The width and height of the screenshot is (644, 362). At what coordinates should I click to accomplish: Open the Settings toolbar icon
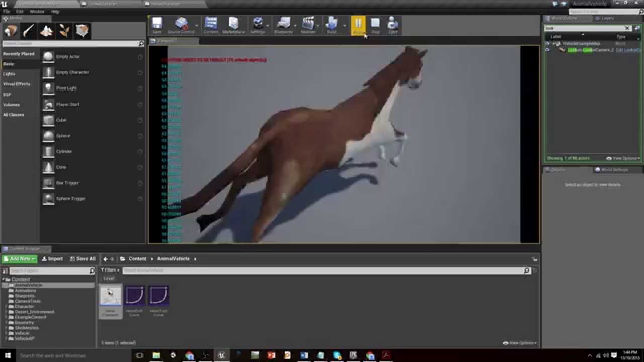pyautogui.click(x=258, y=25)
